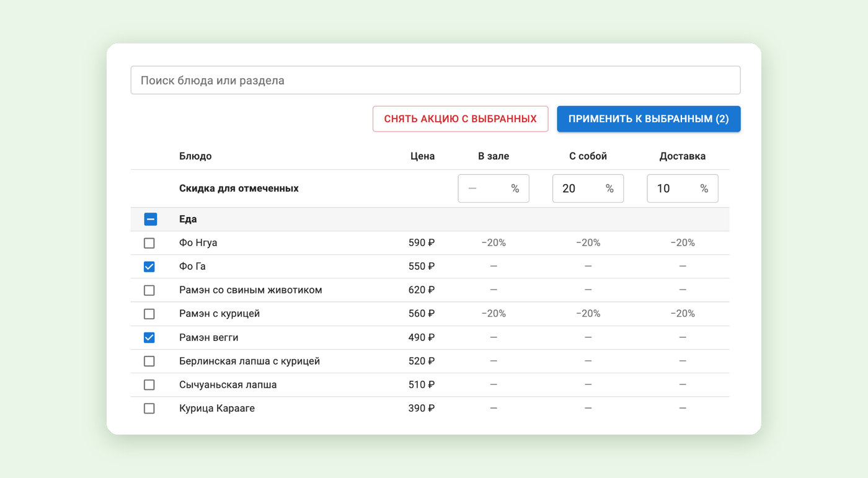This screenshot has height=478, width=868.
Task: Click the Блюдо column header
Action: point(195,156)
